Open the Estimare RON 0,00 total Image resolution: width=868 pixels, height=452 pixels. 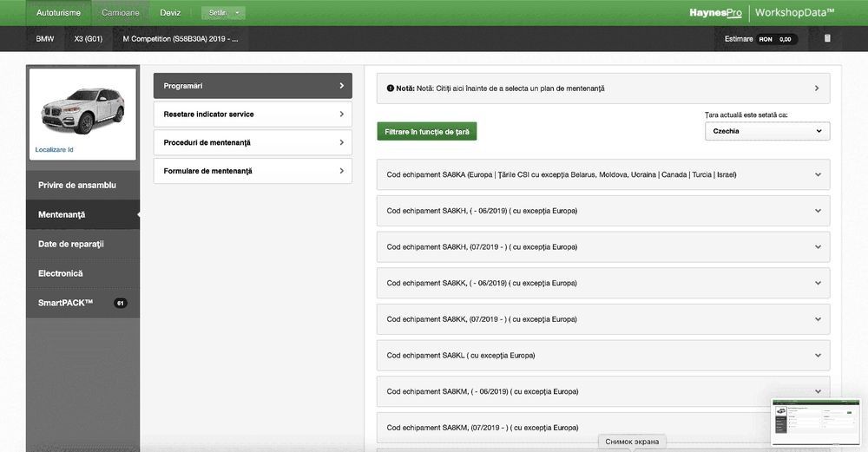tap(761, 39)
